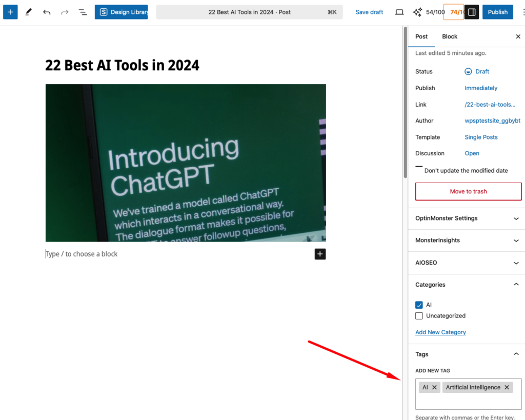Switch to the Block tab

click(450, 36)
